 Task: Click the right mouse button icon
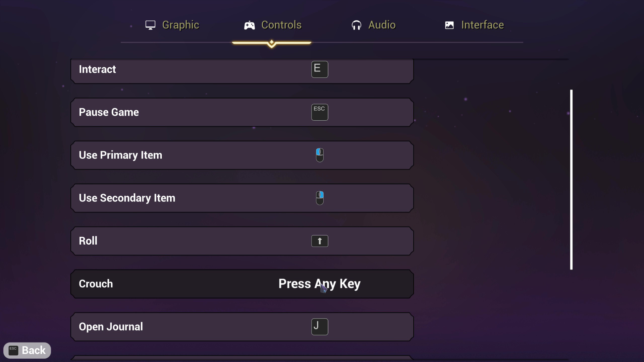pyautogui.click(x=320, y=198)
